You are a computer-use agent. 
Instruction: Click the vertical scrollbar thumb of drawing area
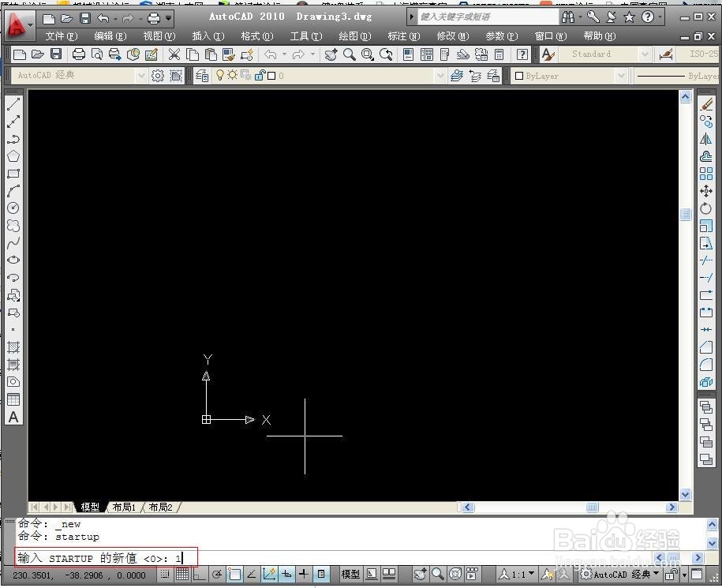pyautogui.click(x=686, y=214)
